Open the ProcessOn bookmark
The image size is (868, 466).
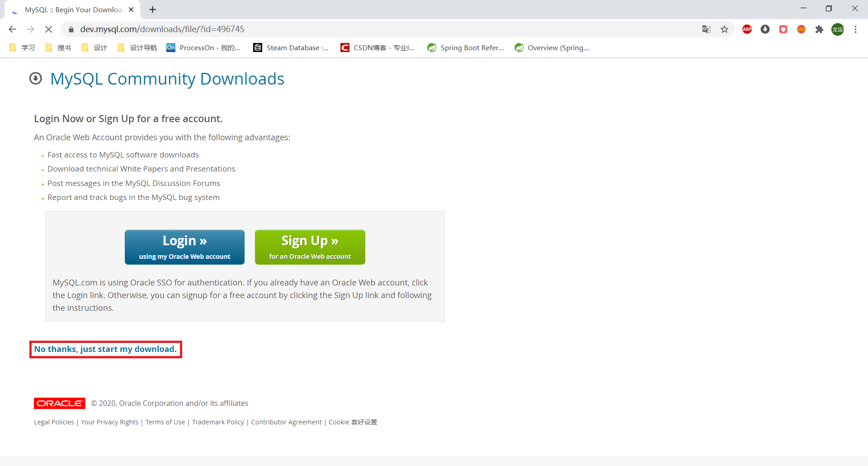click(x=203, y=48)
